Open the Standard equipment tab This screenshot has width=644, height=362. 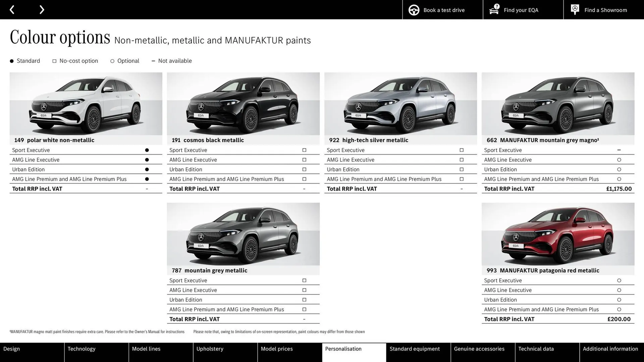415,349
